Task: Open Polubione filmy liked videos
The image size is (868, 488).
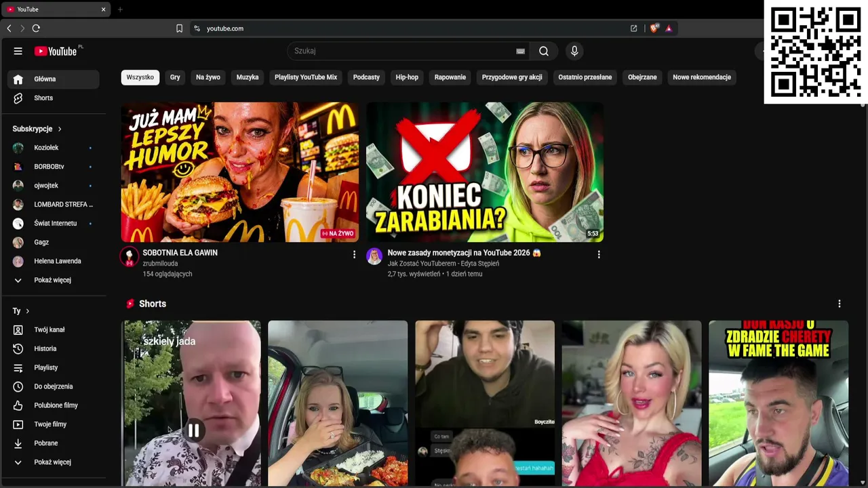Action: (x=54, y=406)
